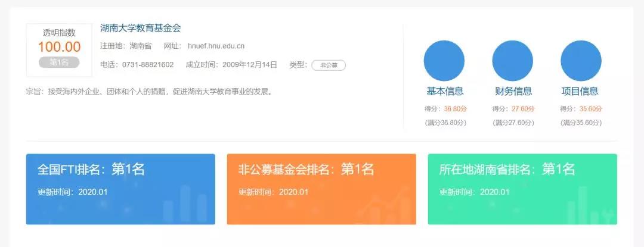The width and height of the screenshot is (644, 247).
Task: Click the blue circle above 基本信息
Action: tap(444, 61)
